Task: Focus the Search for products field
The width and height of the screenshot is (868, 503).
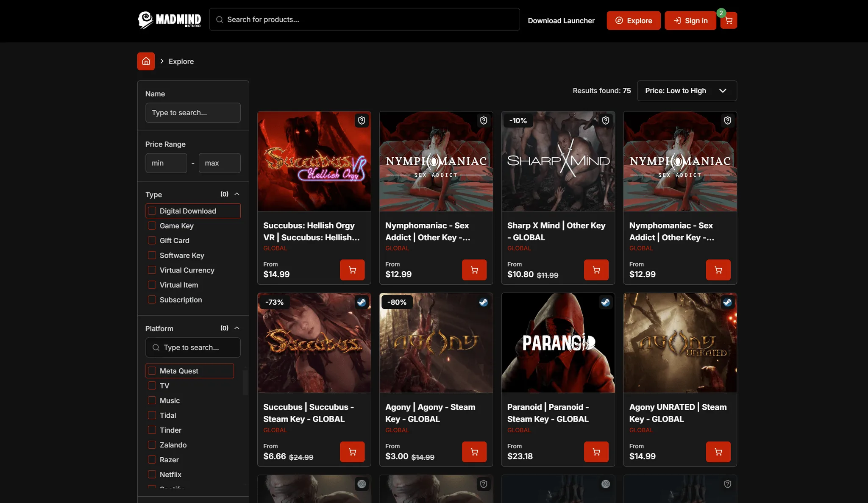Action: (364, 19)
